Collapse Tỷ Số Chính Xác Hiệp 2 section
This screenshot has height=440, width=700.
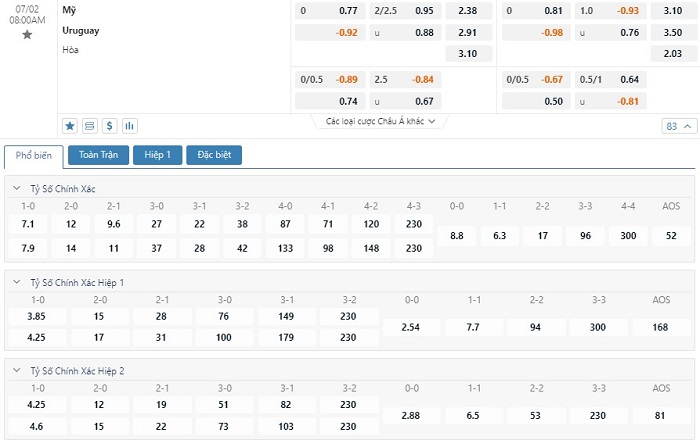[x=16, y=370]
